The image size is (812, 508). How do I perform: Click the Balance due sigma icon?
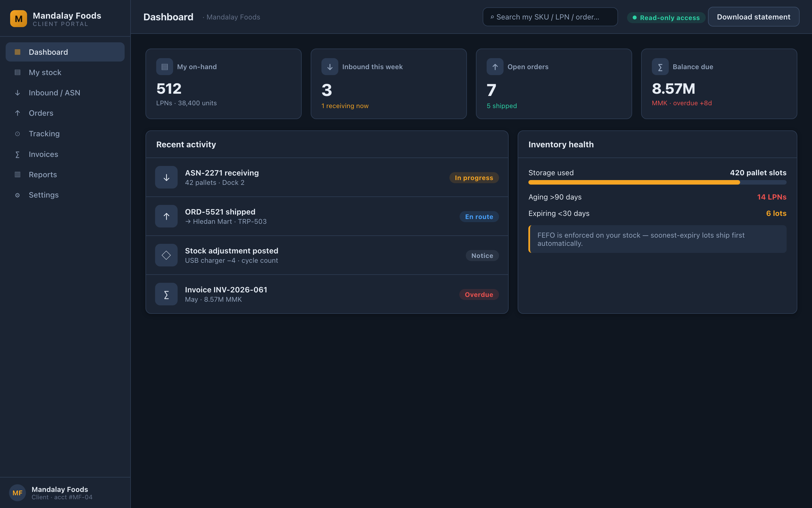(660, 67)
